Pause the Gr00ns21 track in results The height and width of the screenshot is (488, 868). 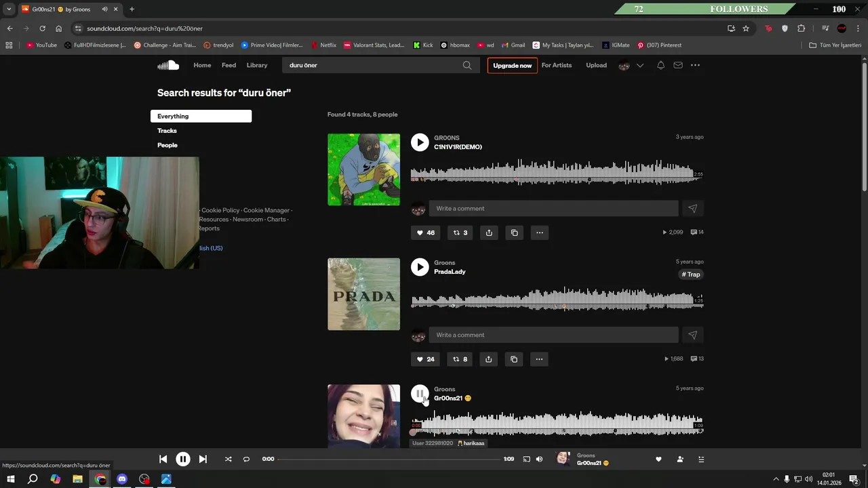pos(420,393)
